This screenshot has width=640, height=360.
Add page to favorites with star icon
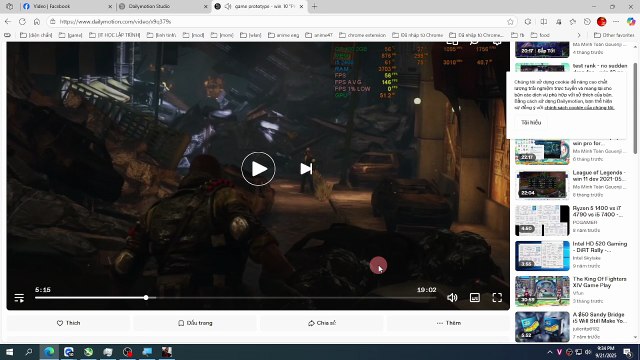[x=510, y=22]
